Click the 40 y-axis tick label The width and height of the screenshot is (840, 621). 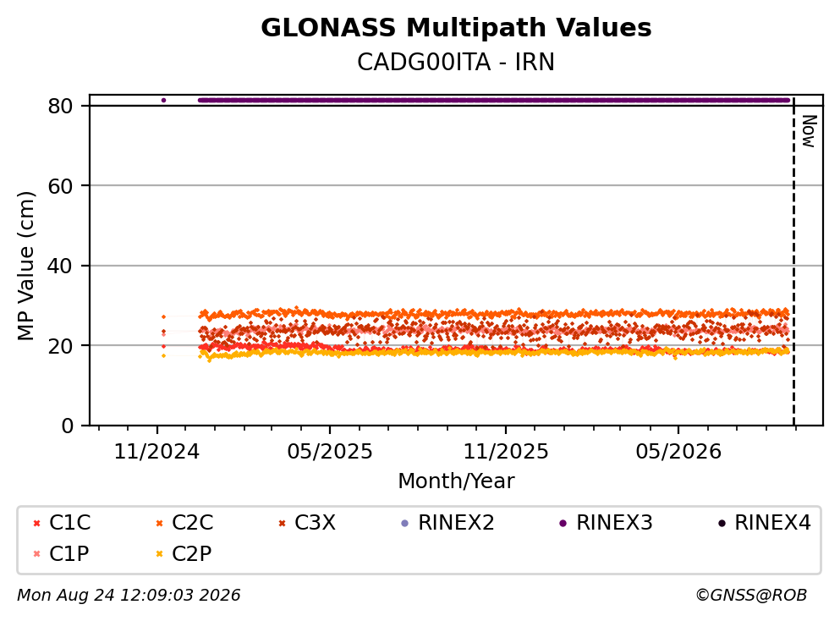[x=60, y=267]
